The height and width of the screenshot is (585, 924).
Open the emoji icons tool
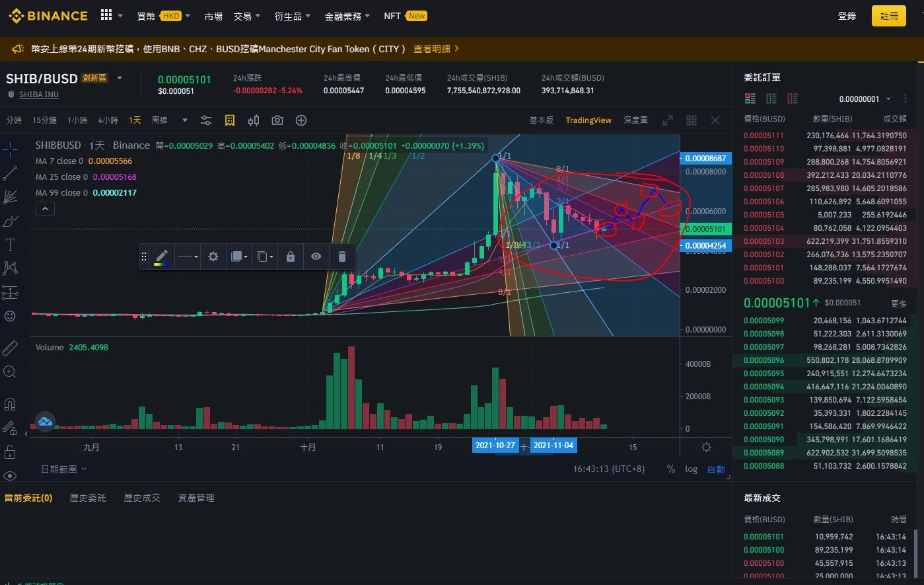(x=10, y=316)
